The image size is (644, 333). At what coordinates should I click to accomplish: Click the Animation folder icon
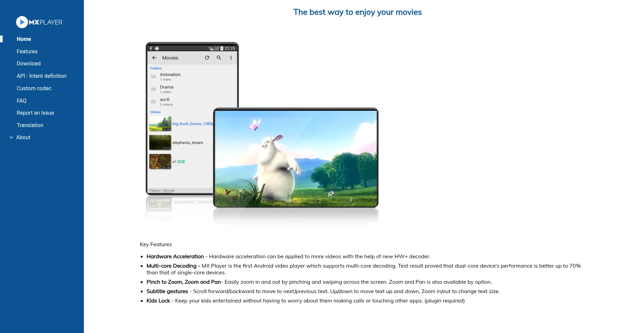pyautogui.click(x=153, y=77)
